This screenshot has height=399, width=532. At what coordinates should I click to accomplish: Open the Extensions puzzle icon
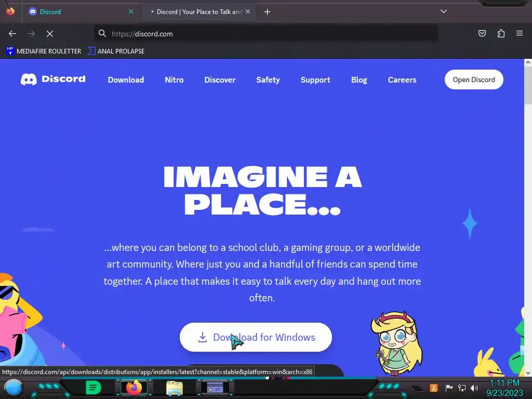pos(501,33)
